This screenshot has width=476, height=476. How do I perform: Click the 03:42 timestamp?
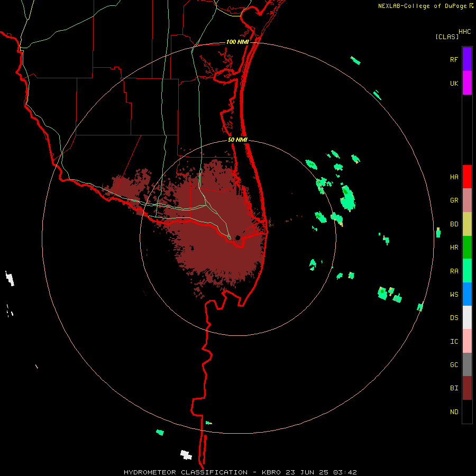[x=344, y=472]
